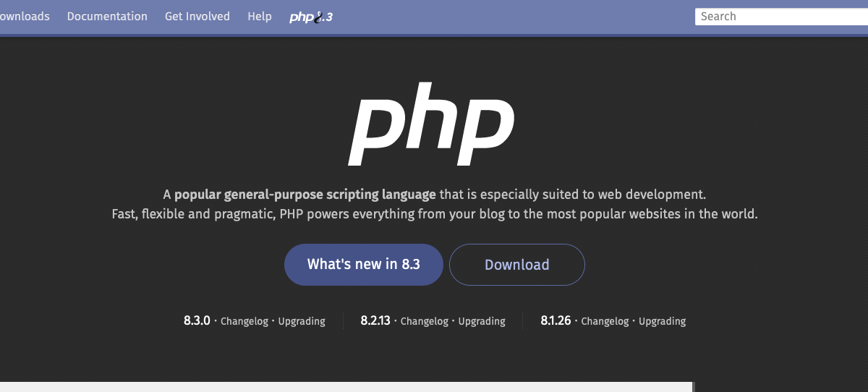Open the 8.3.0 version link
This screenshot has width=868, height=392.
[x=197, y=320]
